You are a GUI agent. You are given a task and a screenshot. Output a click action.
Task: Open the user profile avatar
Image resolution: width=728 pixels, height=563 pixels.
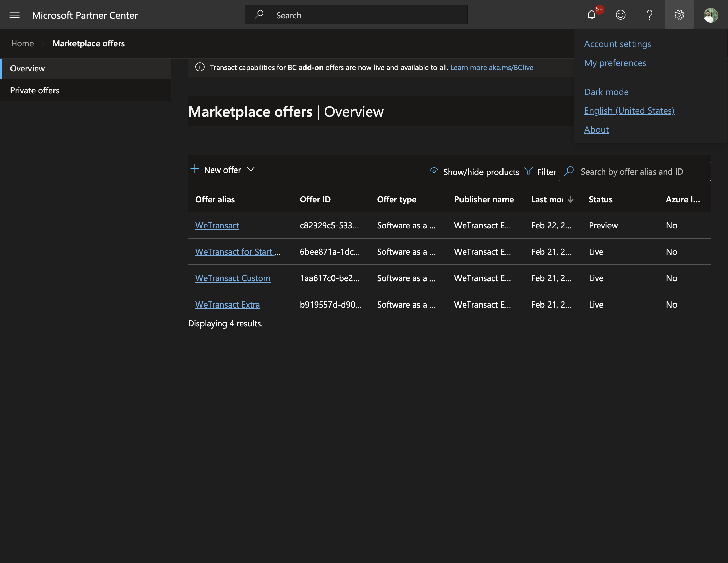tap(711, 15)
